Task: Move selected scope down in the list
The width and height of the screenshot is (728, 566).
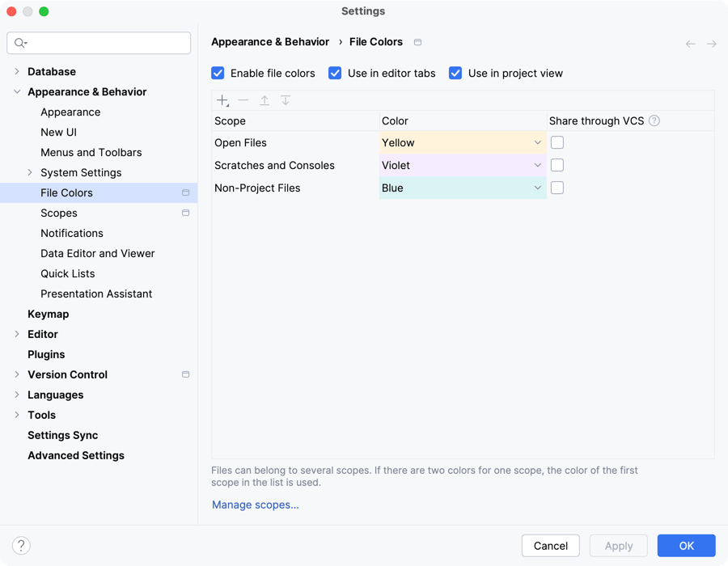Action: click(x=286, y=100)
